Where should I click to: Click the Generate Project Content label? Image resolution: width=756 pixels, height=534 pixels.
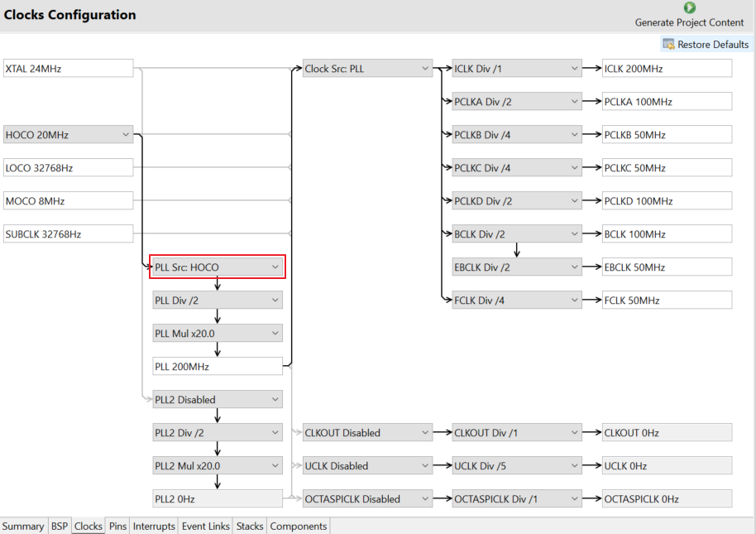pyautogui.click(x=689, y=22)
